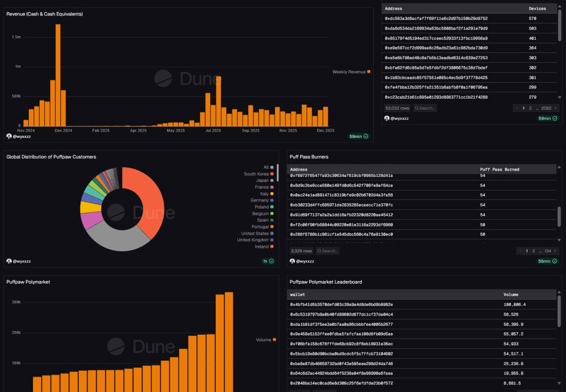The width and height of the screenshot is (566, 392).
Task: Click next page arrow in Devices table pagination
Action: (556, 108)
